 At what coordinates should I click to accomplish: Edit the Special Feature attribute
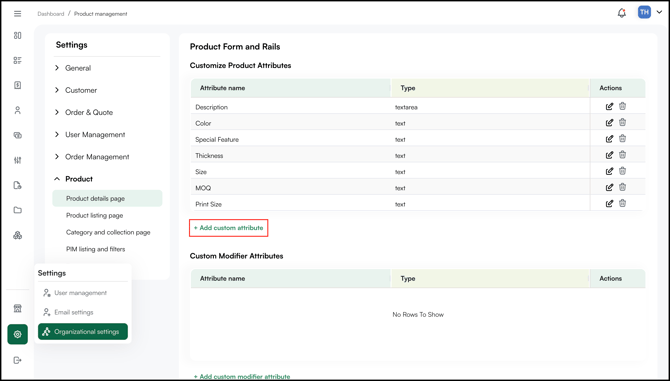click(609, 139)
